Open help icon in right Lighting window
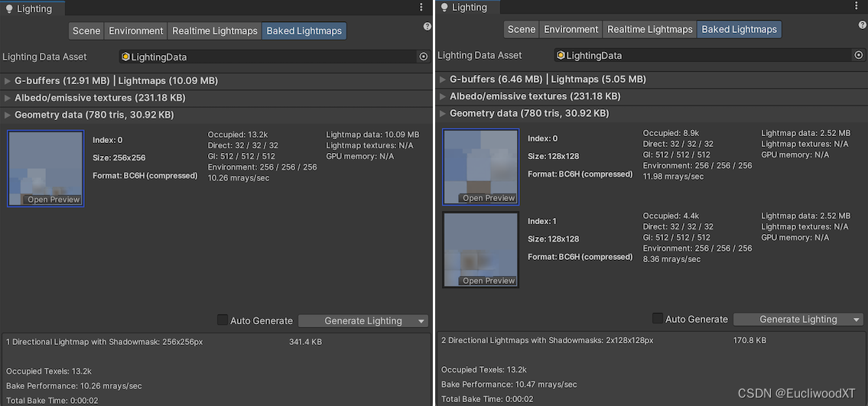This screenshot has height=406, width=868. click(x=863, y=25)
